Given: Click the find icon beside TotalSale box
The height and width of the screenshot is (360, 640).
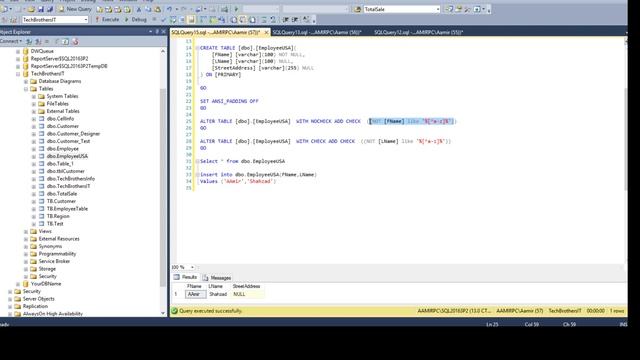Looking at the screenshot, I should 358,9.
